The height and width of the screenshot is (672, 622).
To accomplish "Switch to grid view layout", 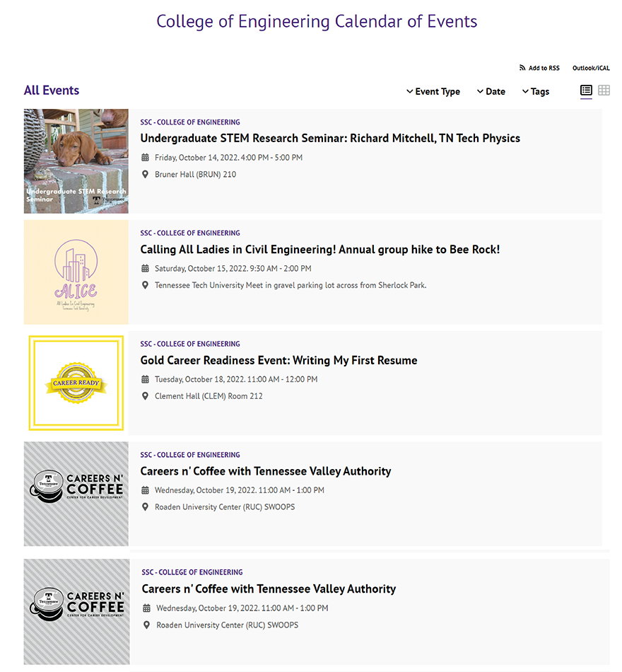I will click(604, 91).
